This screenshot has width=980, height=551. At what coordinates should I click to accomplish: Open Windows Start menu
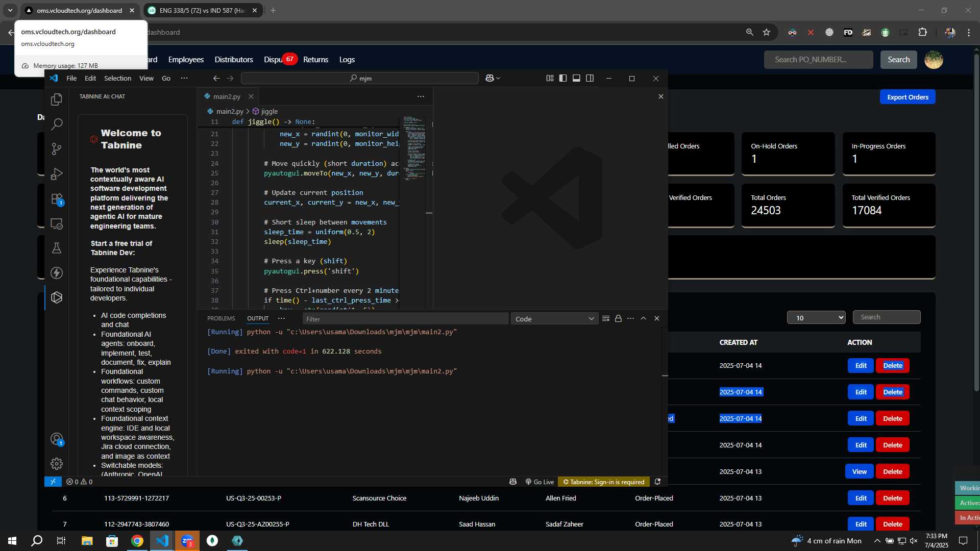pyautogui.click(x=12, y=541)
